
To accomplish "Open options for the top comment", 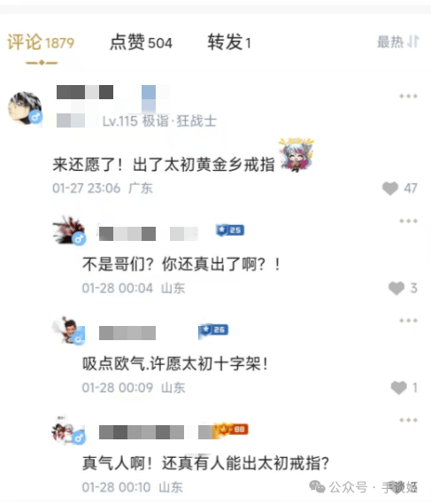I will click(408, 96).
